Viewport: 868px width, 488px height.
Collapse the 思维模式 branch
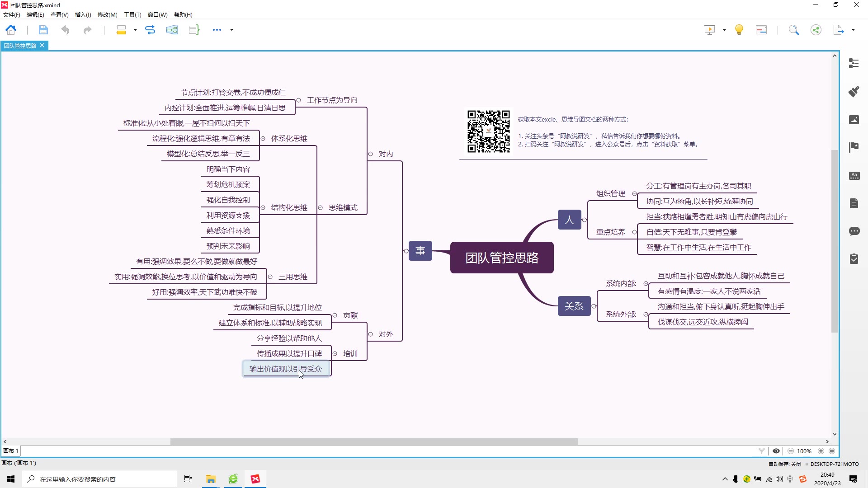coord(321,208)
